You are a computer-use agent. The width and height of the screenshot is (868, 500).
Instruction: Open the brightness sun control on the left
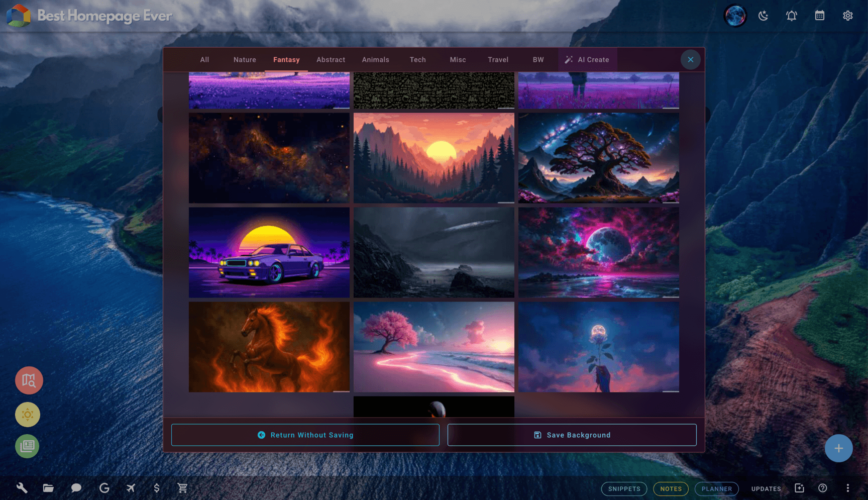point(28,414)
